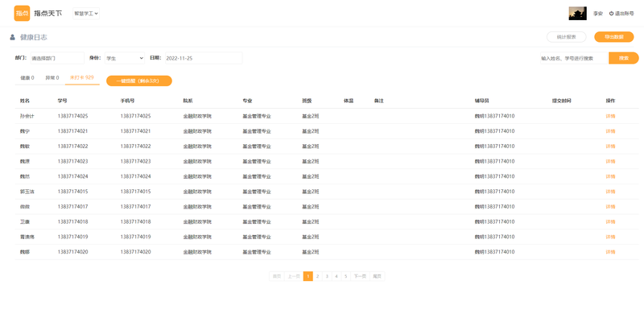The height and width of the screenshot is (314, 644).
Task: Go to page 4
Action: (336, 276)
